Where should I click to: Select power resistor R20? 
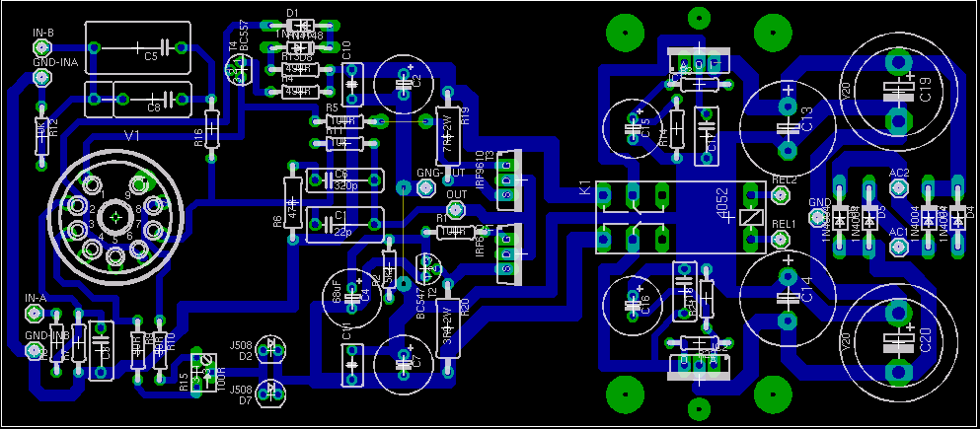click(x=448, y=326)
